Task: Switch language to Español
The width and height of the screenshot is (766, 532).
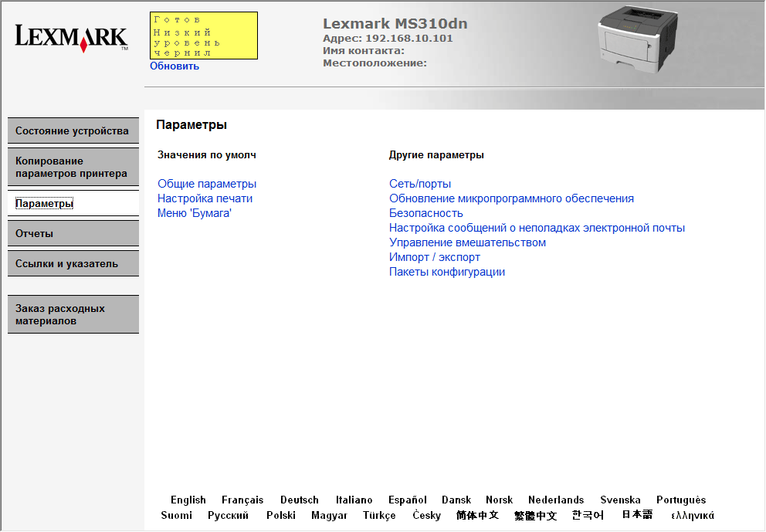Action: pos(408,500)
